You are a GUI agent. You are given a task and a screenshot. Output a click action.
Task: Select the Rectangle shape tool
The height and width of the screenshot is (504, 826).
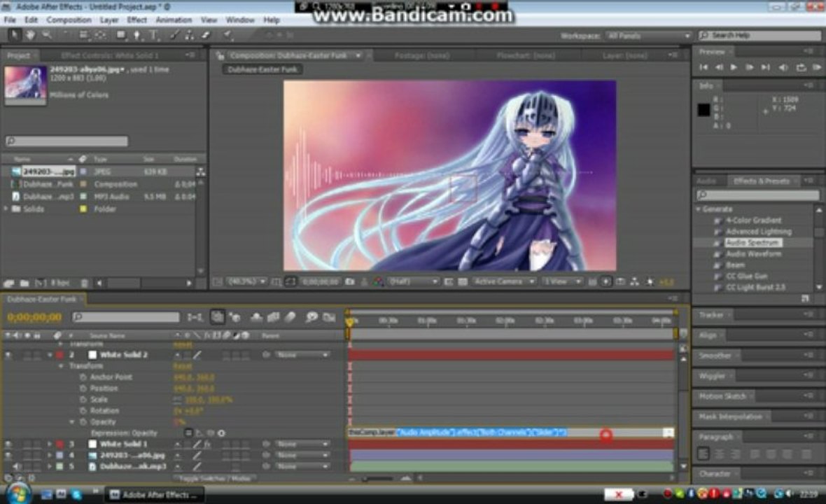coord(121,35)
